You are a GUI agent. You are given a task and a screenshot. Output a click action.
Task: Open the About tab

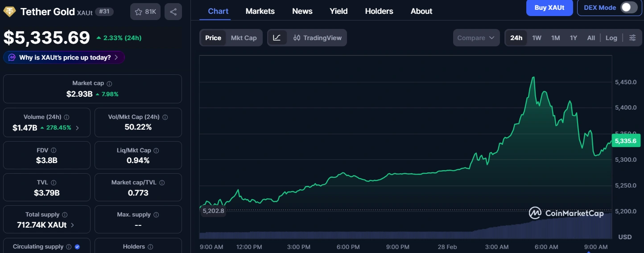coord(421,11)
